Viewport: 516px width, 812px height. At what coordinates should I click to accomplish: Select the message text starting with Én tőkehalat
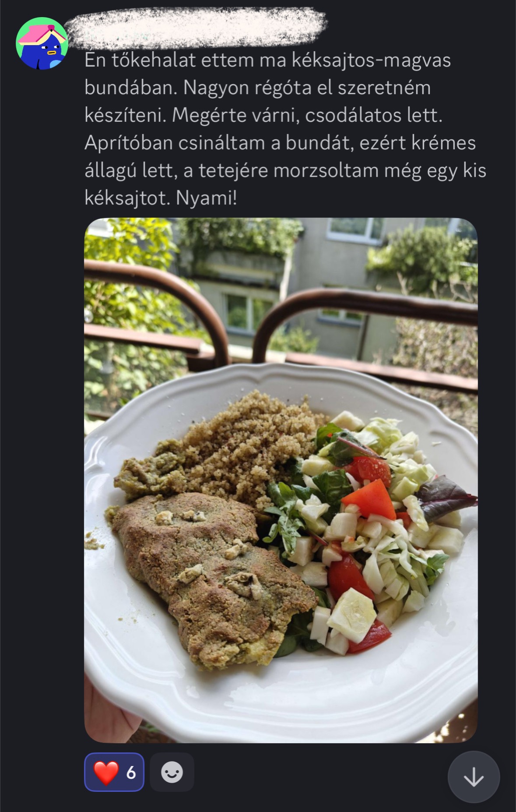285,129
